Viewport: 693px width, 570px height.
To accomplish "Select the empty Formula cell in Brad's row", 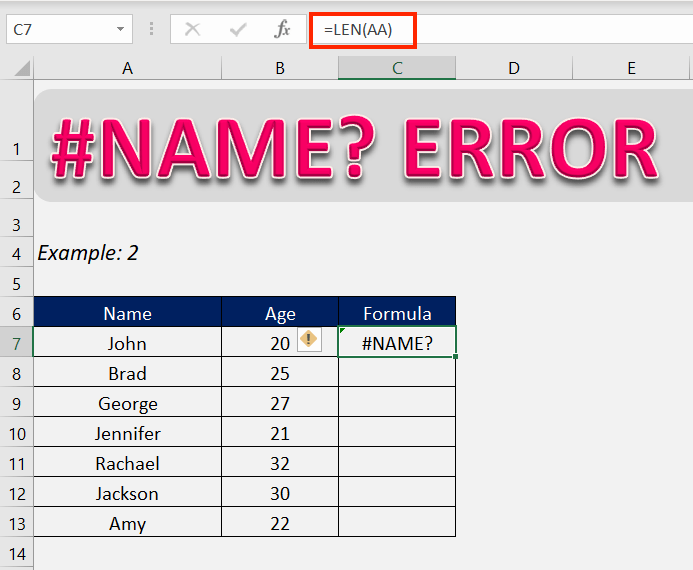I will (397, 372).
